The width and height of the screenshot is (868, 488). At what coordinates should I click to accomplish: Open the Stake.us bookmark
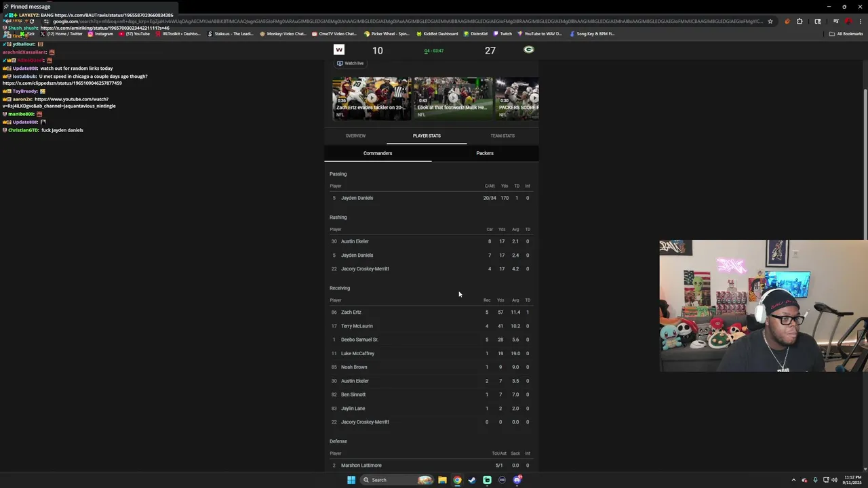click(231, 34)
